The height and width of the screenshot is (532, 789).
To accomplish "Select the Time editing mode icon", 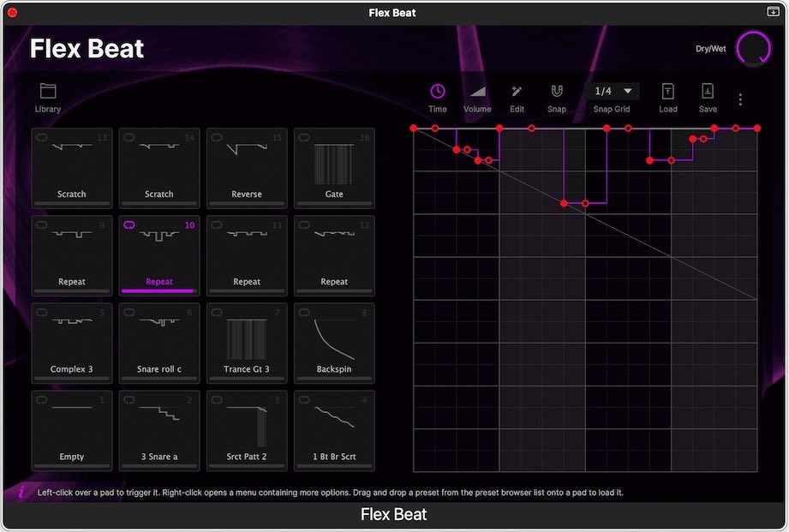I will tap(437, 91).
